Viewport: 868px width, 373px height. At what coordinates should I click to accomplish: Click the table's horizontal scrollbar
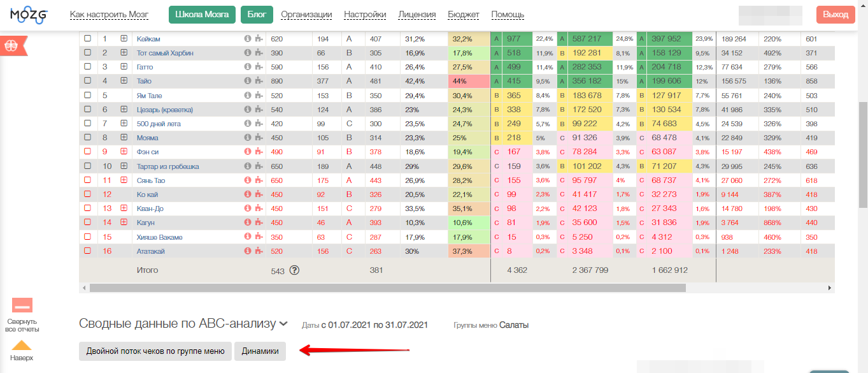[387, 288]
